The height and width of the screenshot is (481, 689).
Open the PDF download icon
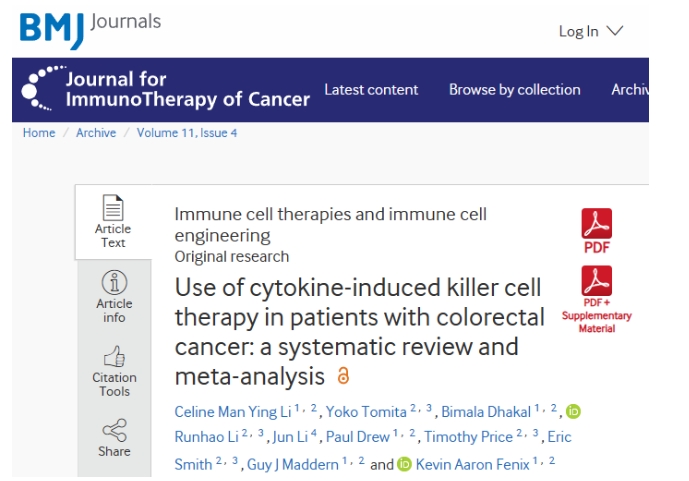[596, 224]
